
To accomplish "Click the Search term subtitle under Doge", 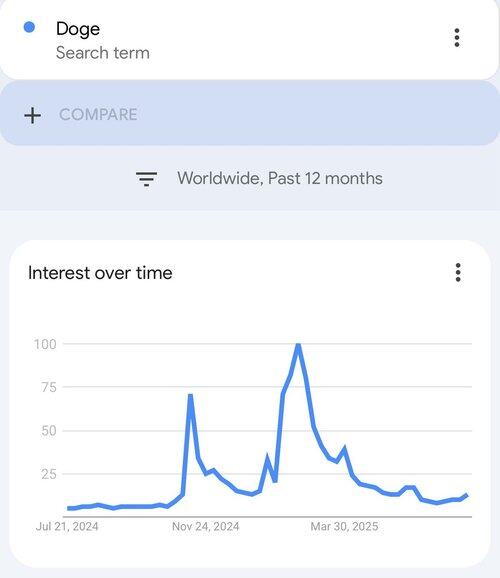I will pyautogui.click(x=103, y=53).
